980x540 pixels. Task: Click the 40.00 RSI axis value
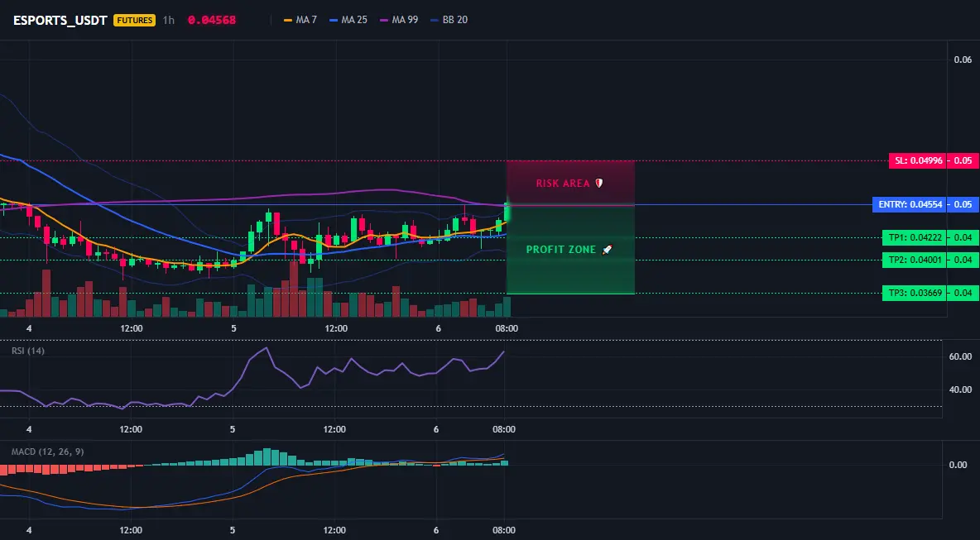coord(961,389)
